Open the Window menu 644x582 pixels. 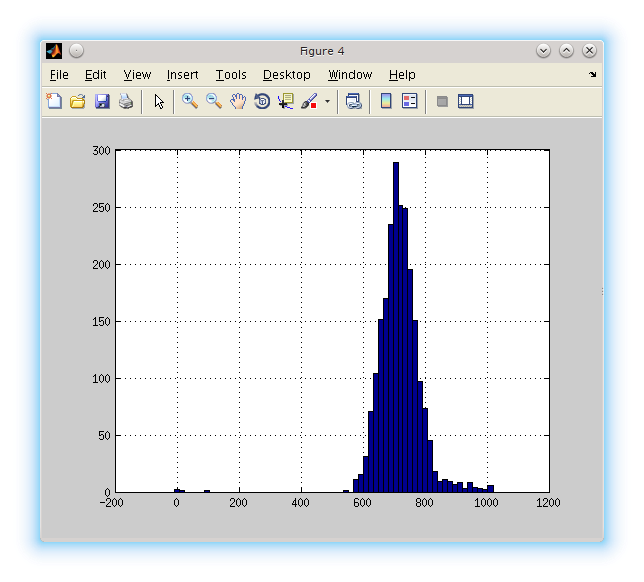coord(350,75)
